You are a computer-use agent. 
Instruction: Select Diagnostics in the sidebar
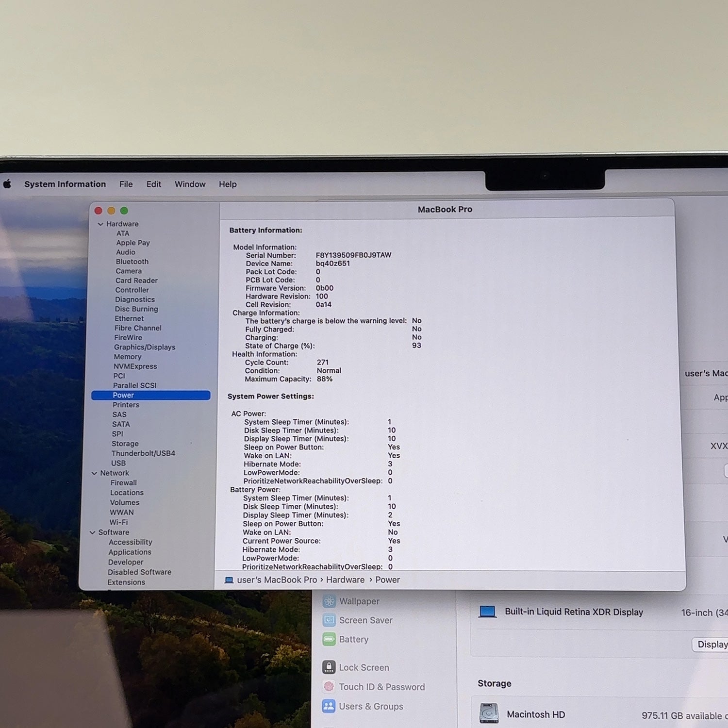click(135, 299)
